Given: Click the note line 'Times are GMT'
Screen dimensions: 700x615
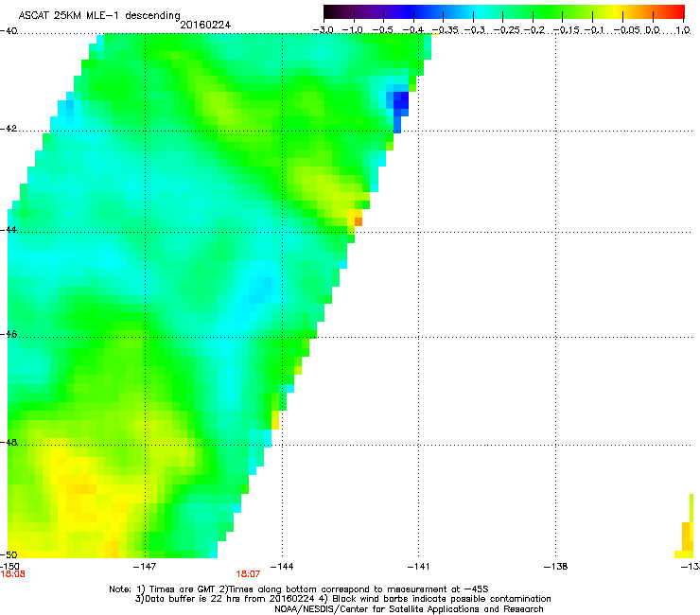Looking at the screenshot, I should (182, 589).
